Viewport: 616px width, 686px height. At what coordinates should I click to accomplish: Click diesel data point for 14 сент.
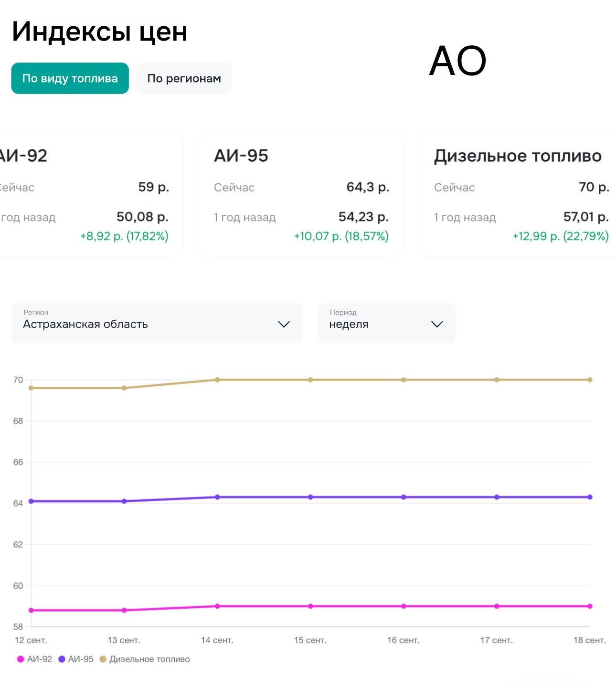217,380
